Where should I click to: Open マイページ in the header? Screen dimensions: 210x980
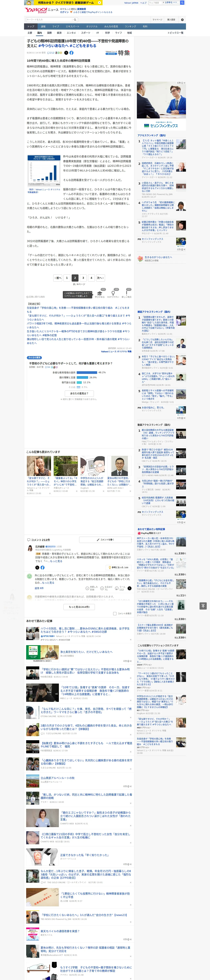(x=157, y=20)
